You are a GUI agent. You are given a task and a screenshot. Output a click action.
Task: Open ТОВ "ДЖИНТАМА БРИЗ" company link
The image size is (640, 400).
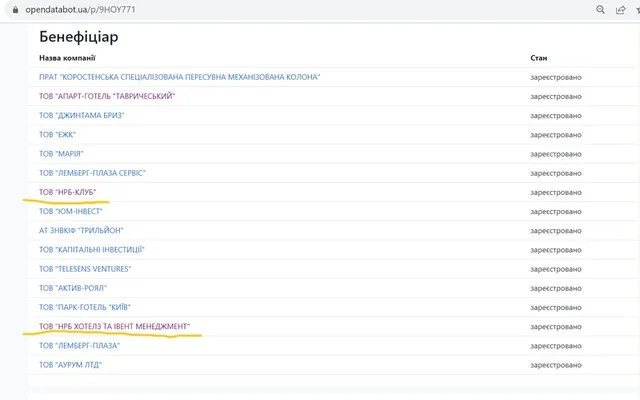(x=82, y=115)
